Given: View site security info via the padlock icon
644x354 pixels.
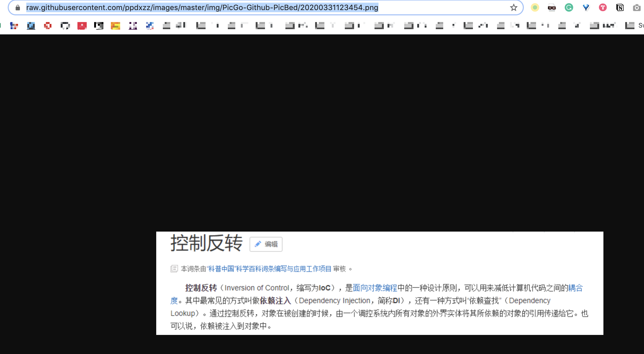Looking at the screenshot, I should click(x=17, y=8).
